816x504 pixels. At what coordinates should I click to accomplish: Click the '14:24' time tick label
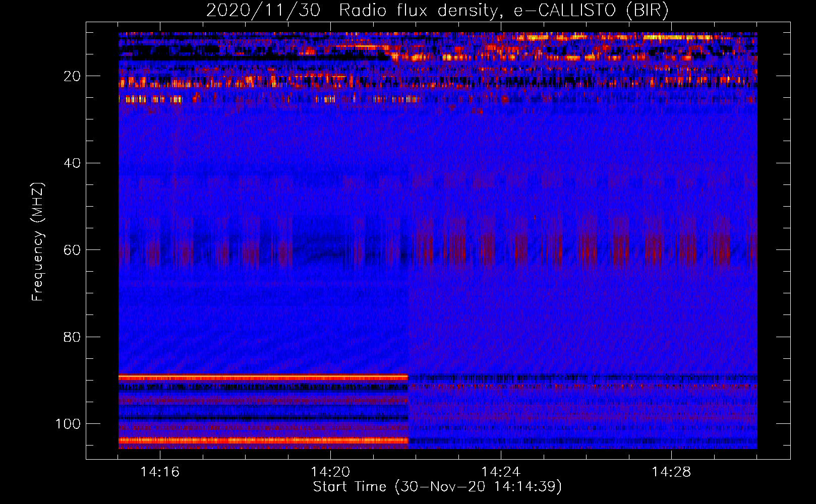point(501,472)
